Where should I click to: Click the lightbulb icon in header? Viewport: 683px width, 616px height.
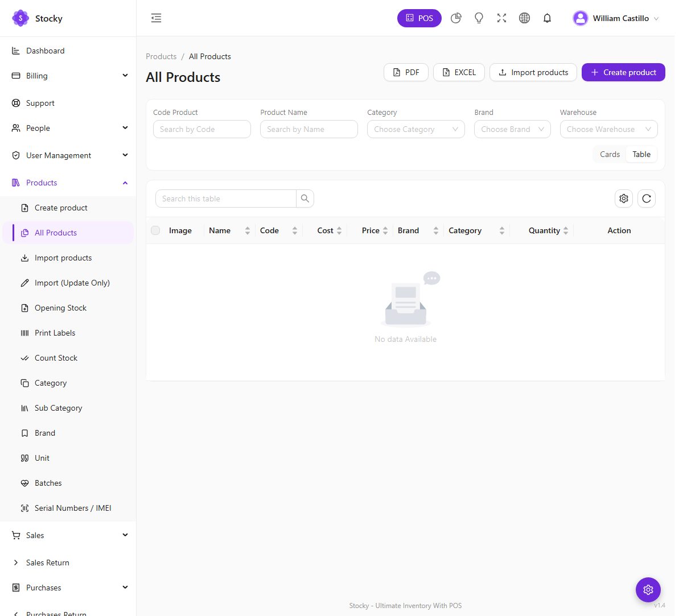coord(479,18)
